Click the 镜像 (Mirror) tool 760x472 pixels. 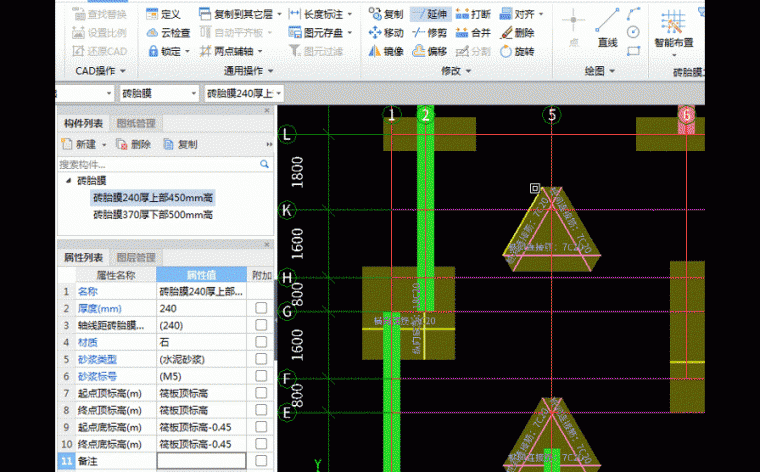385,51
